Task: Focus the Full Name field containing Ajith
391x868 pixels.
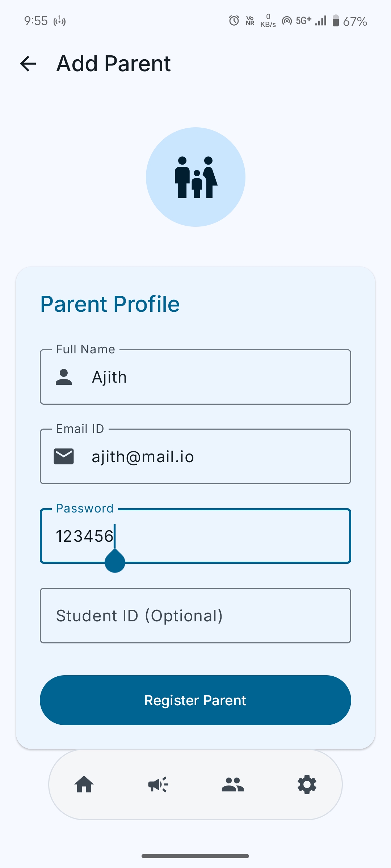Action: [x=195, y=377]
